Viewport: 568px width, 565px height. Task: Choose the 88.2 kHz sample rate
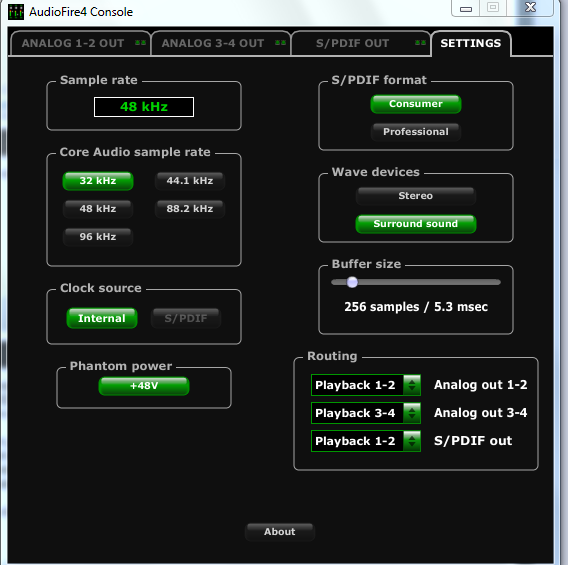point(190,209)
